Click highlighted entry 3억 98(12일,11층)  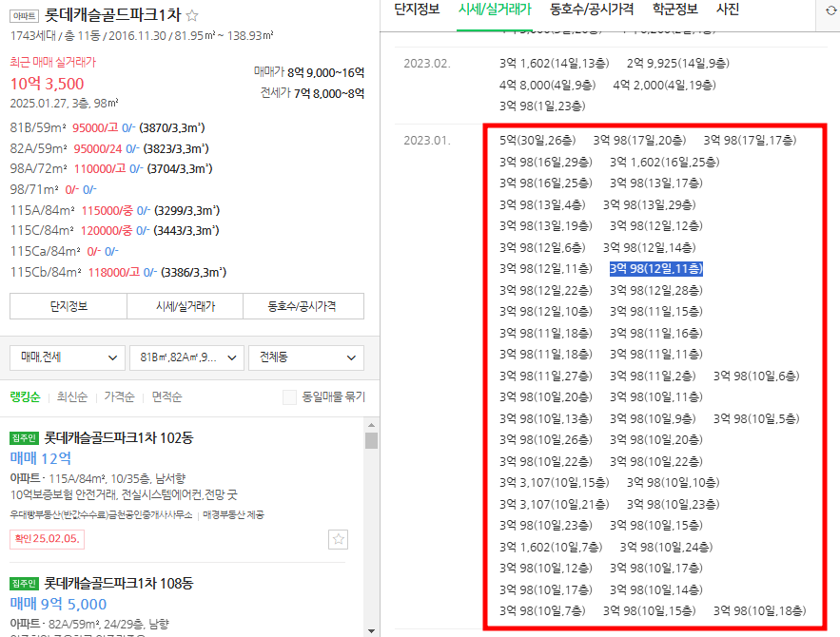656,269
